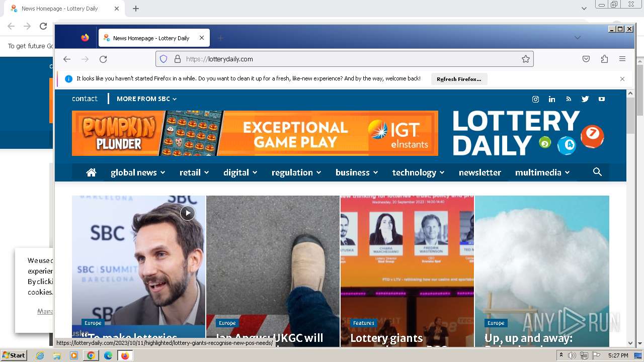Screen dimensions: 644x362
Task: Open Lottery Daily RSS feed icon
Action: pyautogui.click(x=569, y=99)
